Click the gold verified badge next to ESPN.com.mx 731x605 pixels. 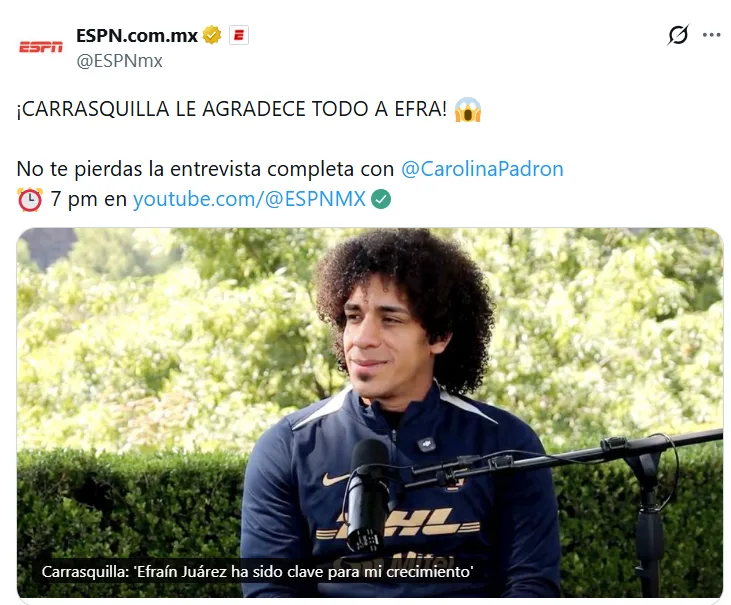click(x=212, y=35)
